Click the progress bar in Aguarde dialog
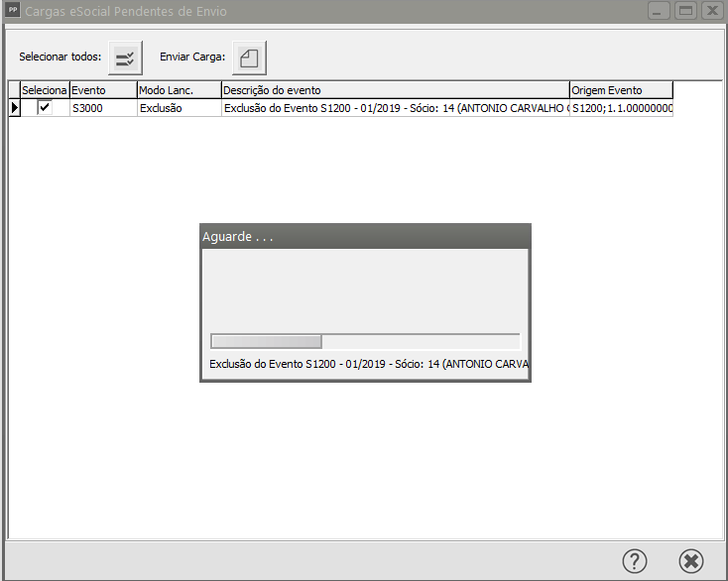728x581 pixels. coord(364,341)
